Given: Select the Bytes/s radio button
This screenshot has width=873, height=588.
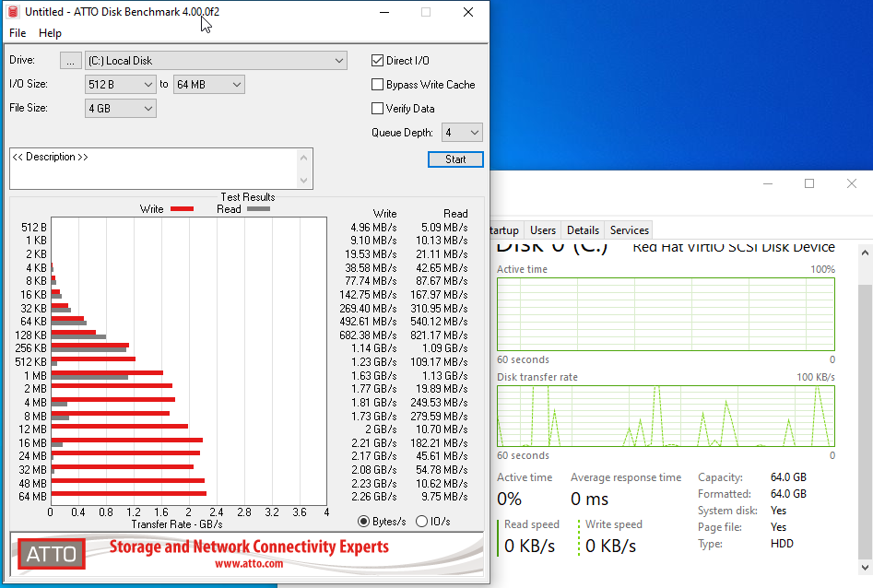Looking at the screenshot, I should pos(363,522).
